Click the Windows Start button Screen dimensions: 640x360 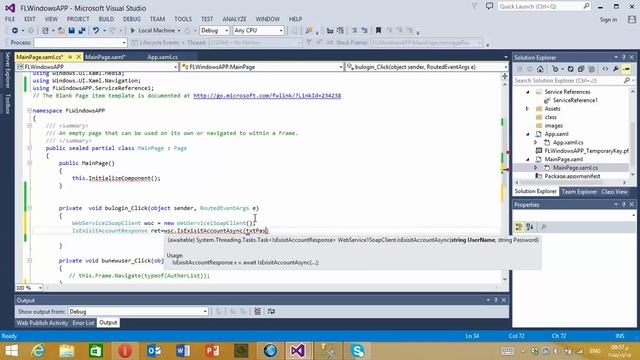[x=11, y=351]
